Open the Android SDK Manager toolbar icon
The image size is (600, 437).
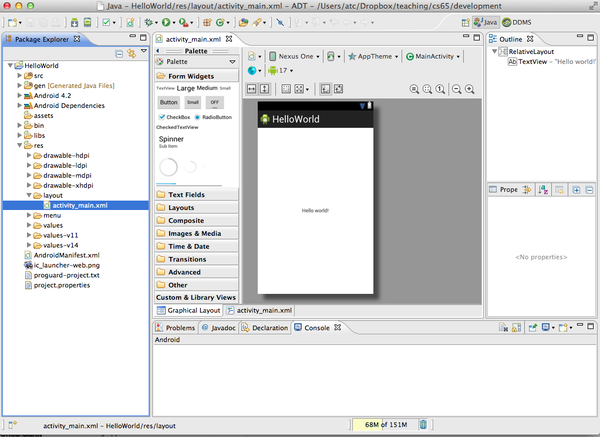pyautogui.click(x=75, y=23)
